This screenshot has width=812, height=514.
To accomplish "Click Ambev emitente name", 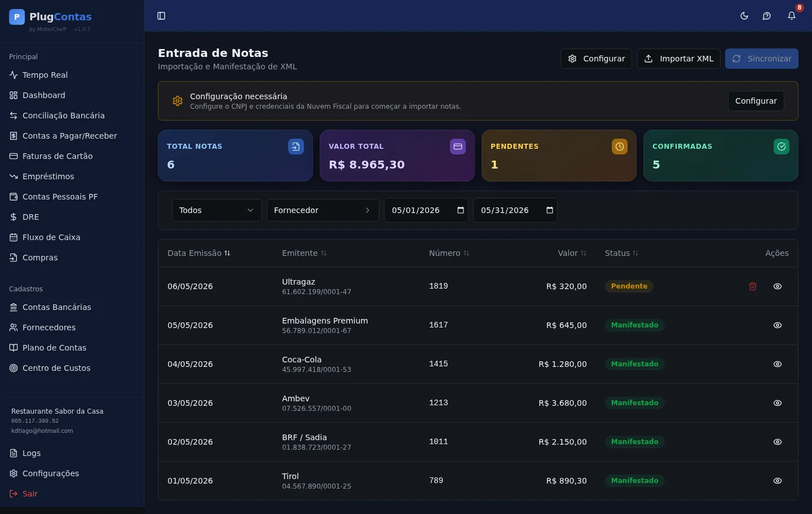I will pyautogui.click(x=296, y=398).
